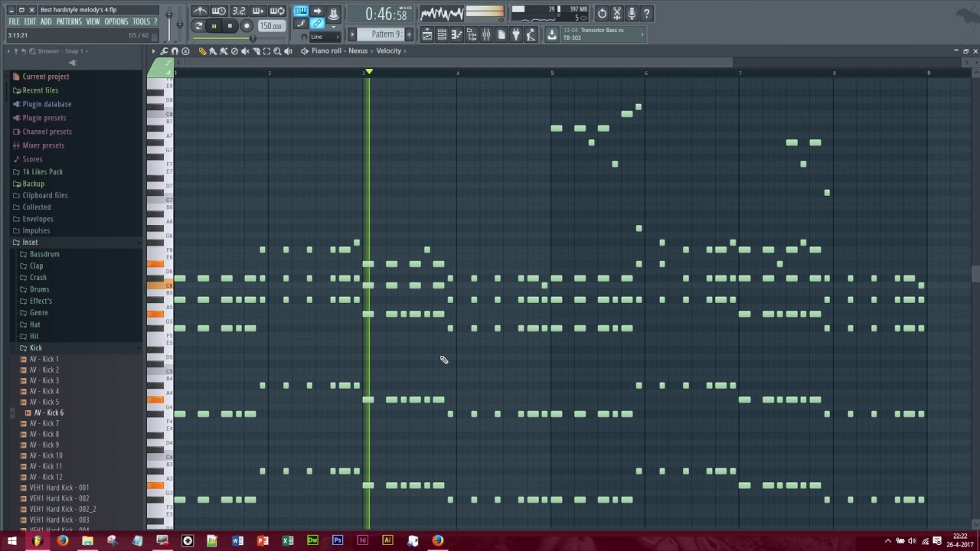The width and height of the screenshot is (980, 551).
Task: Click the record button
Action: (x=247, y=26)
